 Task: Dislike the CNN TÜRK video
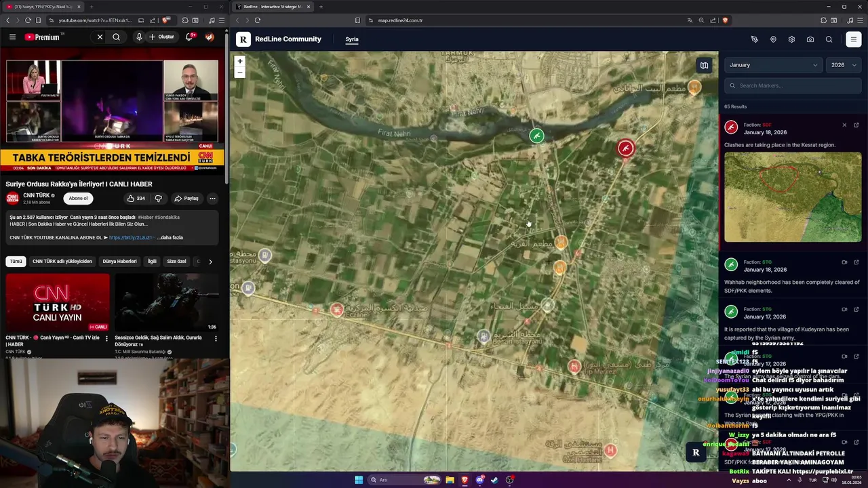click(158, 199)
